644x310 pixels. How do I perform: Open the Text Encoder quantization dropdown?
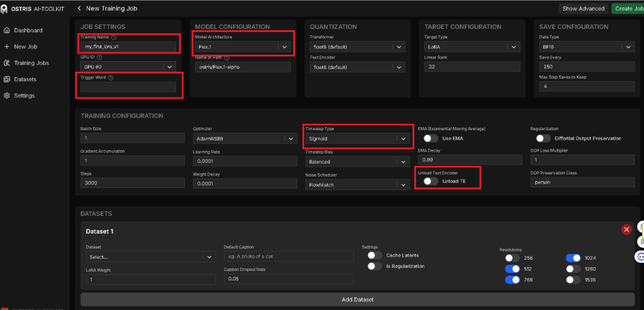click(357, 67)
